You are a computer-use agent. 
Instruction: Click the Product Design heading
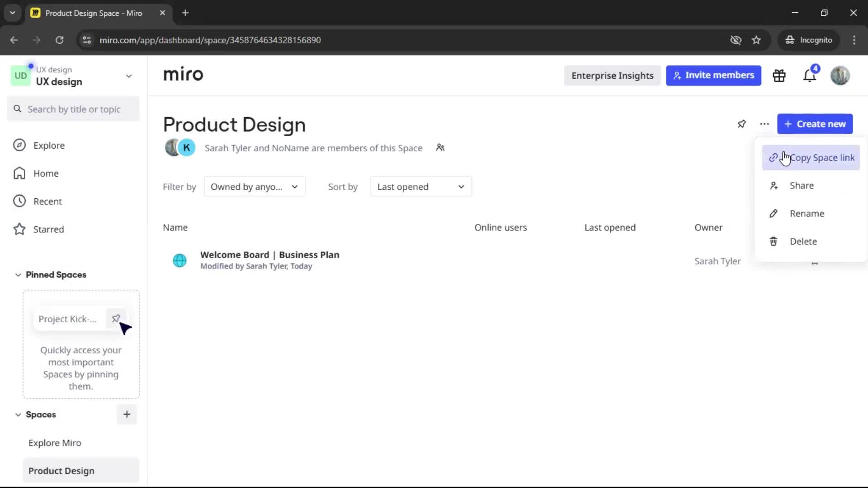[x=234, y=124]
